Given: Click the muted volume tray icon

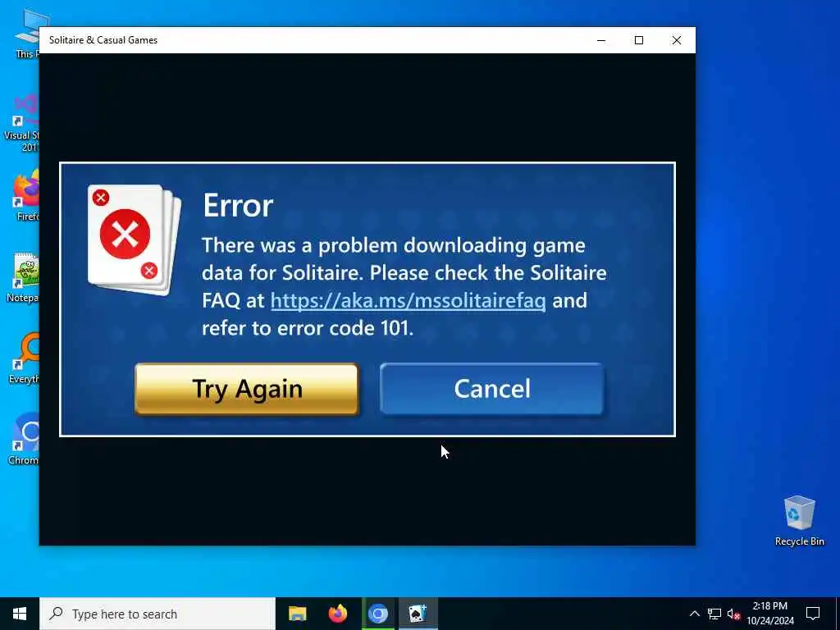Looking at the screenshot, I should tap(733, 614).
